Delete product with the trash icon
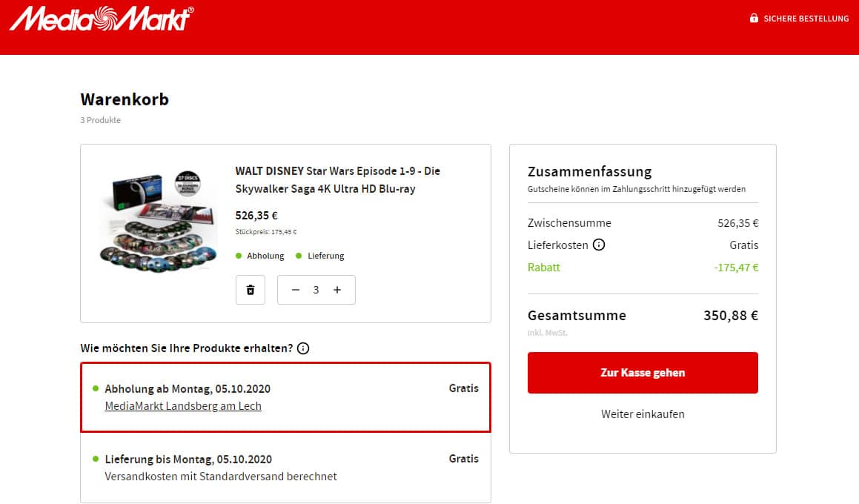859x504 pixels. [x=251, y=290]
